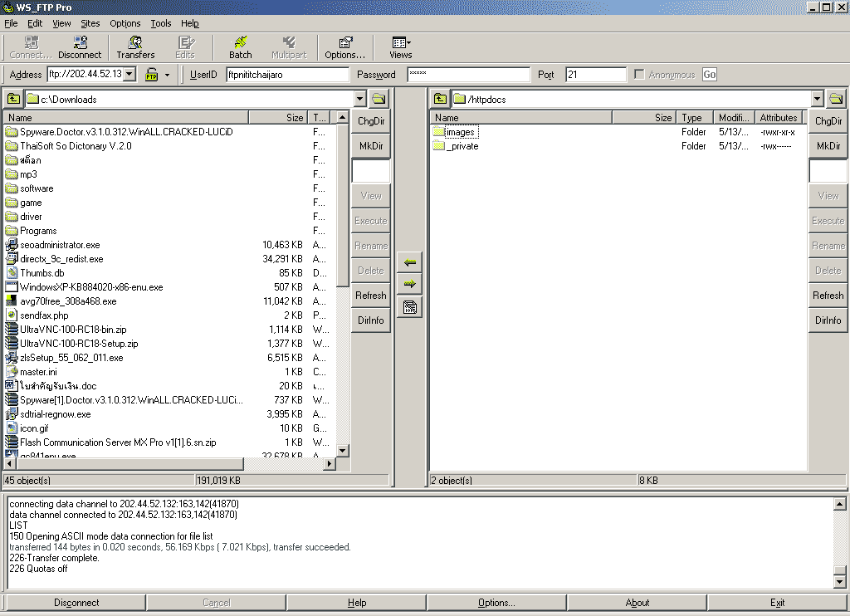Sort remote files by Type column header

695,118
